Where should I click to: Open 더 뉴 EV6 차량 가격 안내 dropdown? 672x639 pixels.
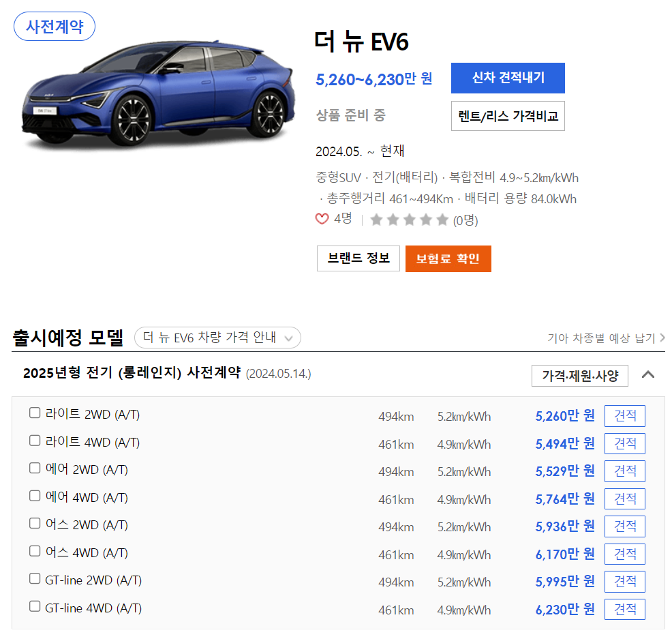click(x=217, y=338)
